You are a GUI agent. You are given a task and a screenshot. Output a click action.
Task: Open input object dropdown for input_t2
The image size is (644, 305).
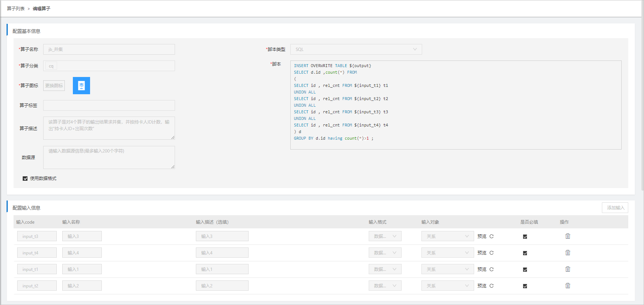447,286
